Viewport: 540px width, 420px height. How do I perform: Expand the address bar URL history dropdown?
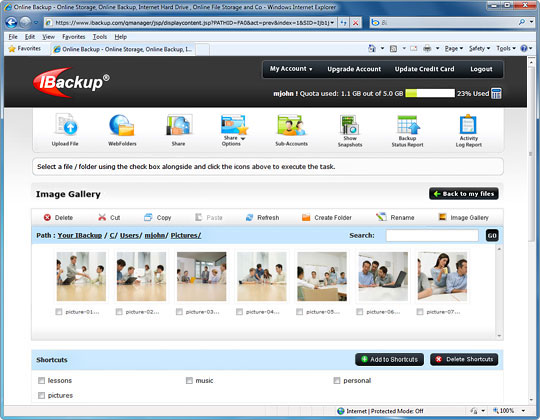pyautogui.click(x=332, y=23)
